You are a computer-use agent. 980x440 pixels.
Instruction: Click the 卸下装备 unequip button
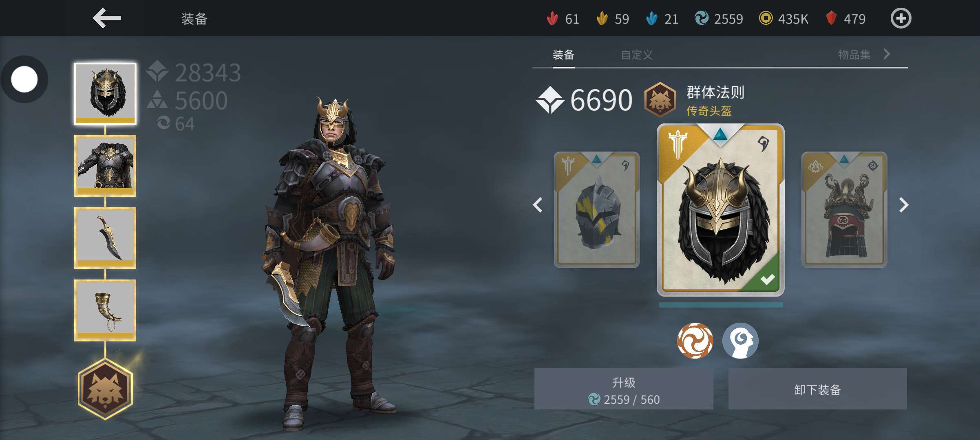coord(817,389)
